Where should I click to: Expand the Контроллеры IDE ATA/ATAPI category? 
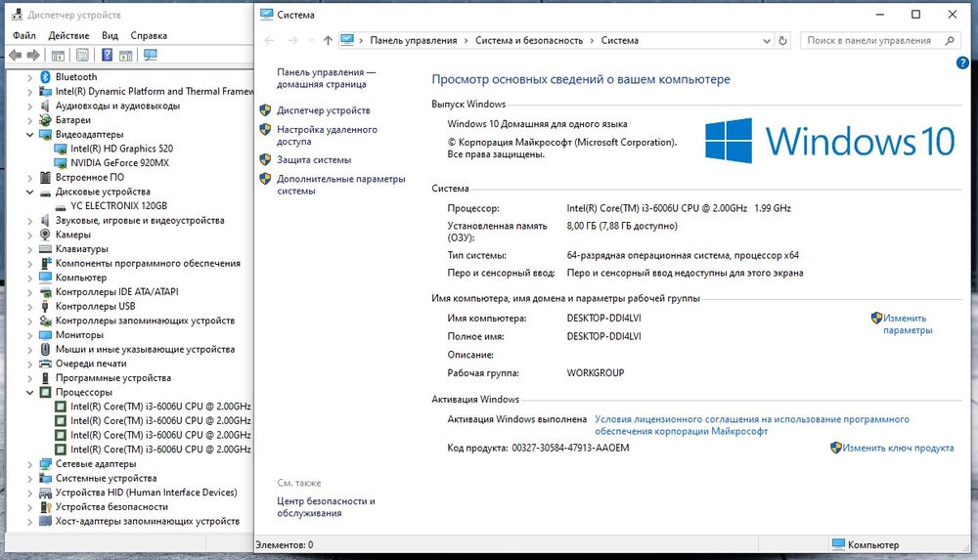pyautogui.click(x=29, y=292)
